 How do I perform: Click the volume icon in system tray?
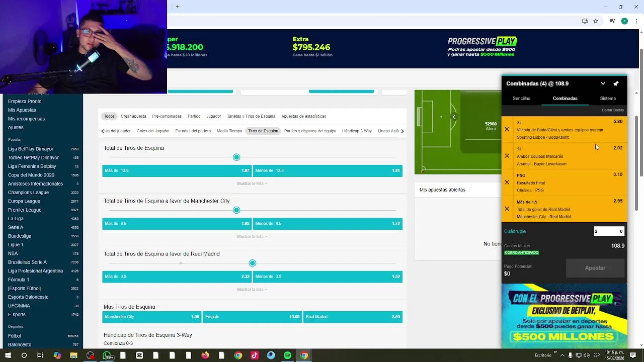[x=586, y=355]
